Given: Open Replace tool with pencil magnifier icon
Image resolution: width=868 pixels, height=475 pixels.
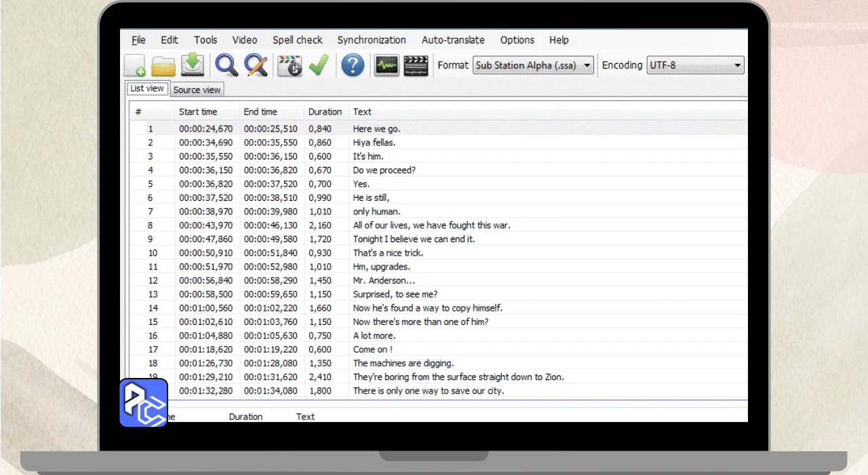Looking at the screenshot, I should [256, 66].
